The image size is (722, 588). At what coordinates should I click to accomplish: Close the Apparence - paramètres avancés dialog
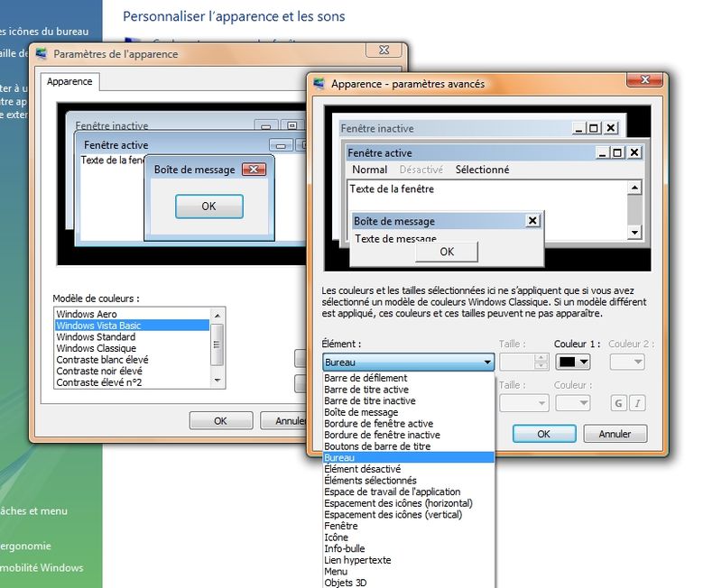[x=644, y=80]
